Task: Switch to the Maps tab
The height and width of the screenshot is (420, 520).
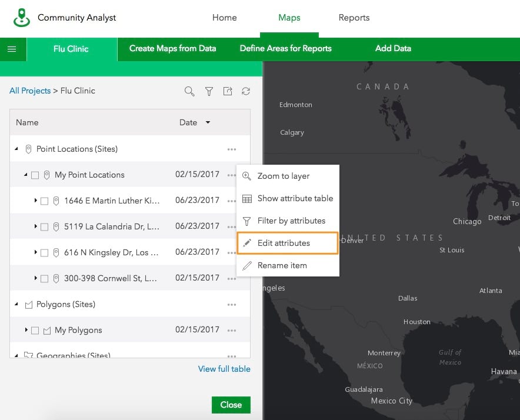Action: (289, 18)
